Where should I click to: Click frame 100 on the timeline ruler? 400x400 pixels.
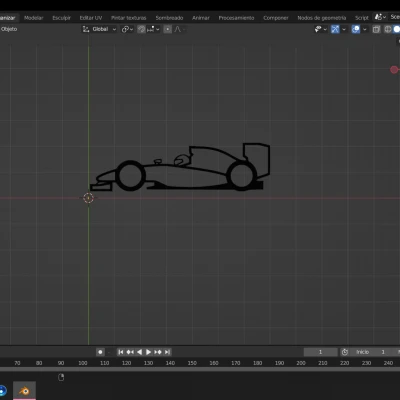83,363
